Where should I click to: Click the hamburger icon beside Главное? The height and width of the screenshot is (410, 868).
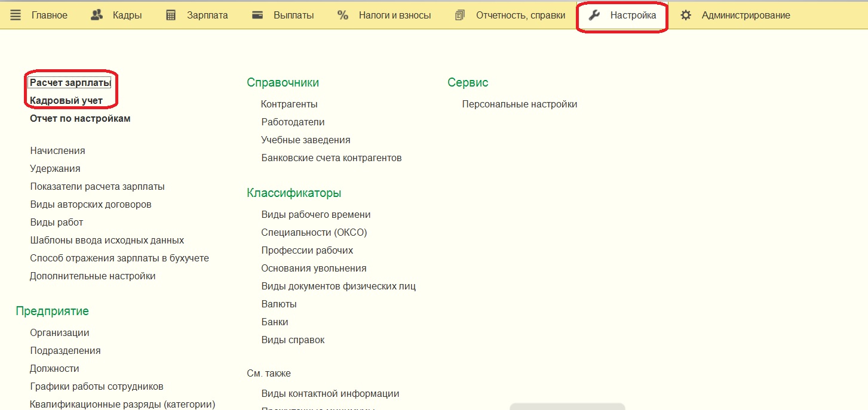[x=16, y=16]
